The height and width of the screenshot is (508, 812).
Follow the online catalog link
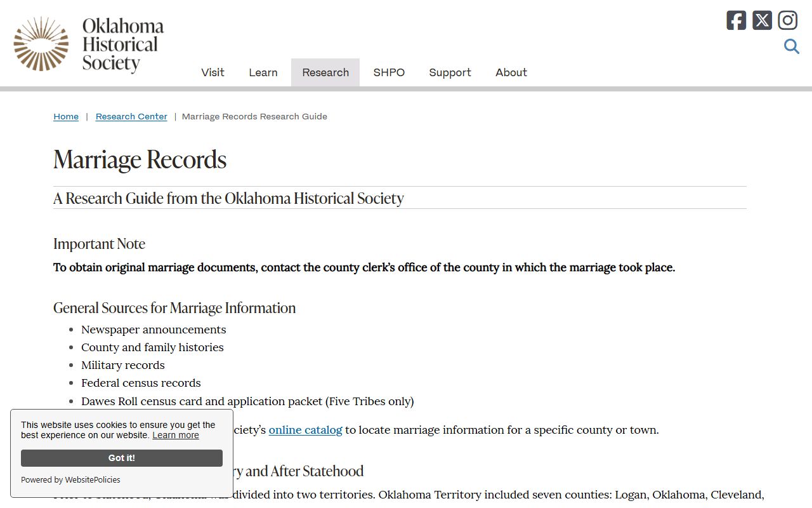(305, 430)
